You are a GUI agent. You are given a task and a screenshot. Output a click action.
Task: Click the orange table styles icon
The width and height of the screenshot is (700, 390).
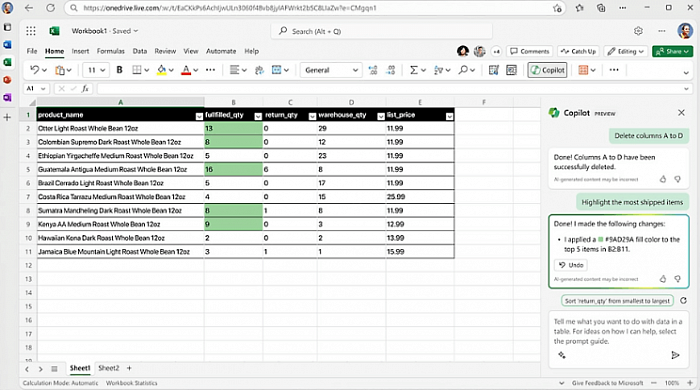pos(583,70)
